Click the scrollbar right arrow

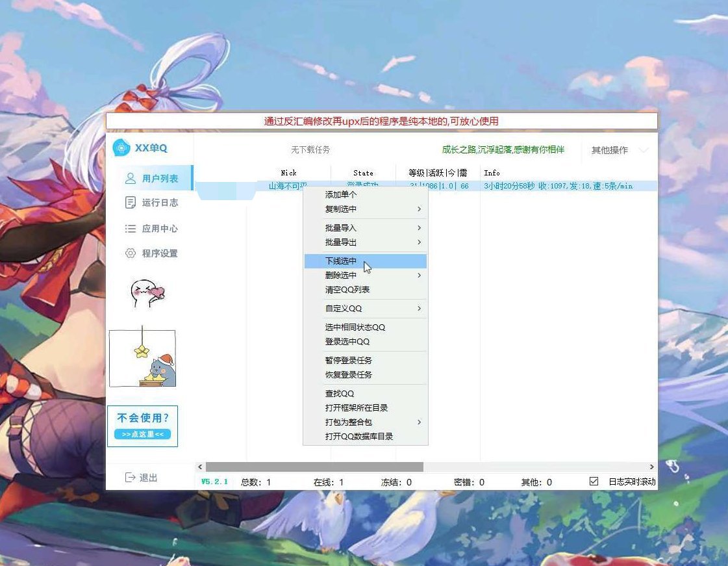click(x=652, y=467)
